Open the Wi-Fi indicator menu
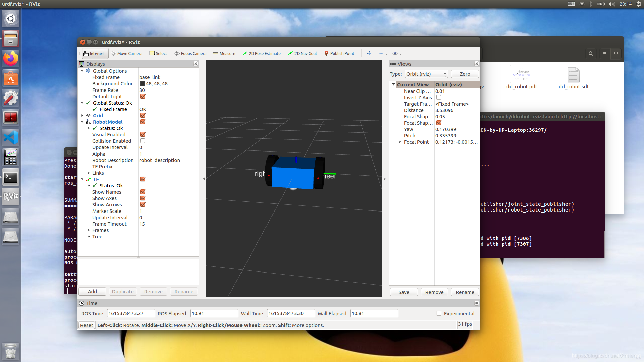This screenshot has height=362, width=644. [x=582, y=4]
